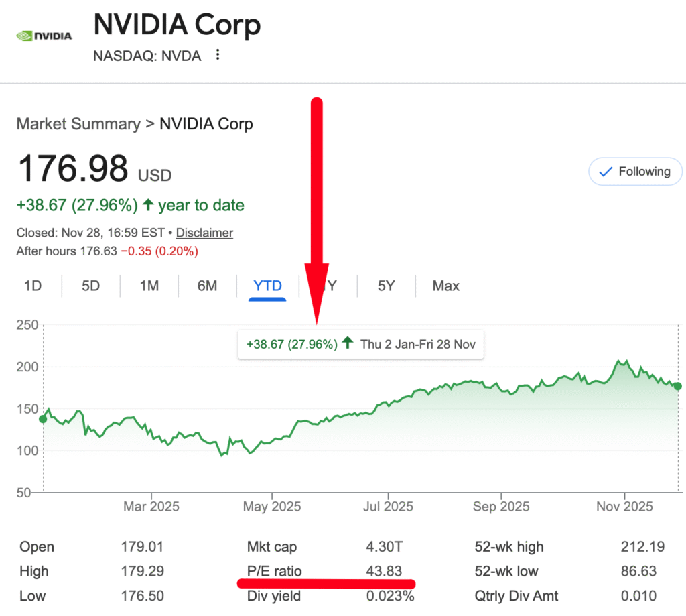This screenshot has height=616, width=686.
Task: Show the Max time range chart
Action: pos(445,286)
